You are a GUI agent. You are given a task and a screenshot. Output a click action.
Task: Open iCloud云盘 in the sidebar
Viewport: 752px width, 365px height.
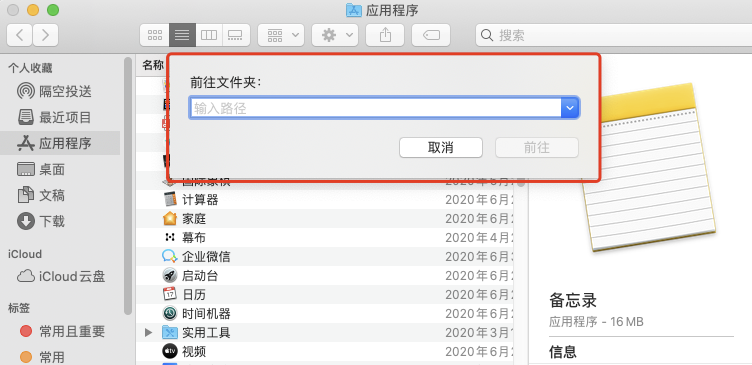point(60,276)
